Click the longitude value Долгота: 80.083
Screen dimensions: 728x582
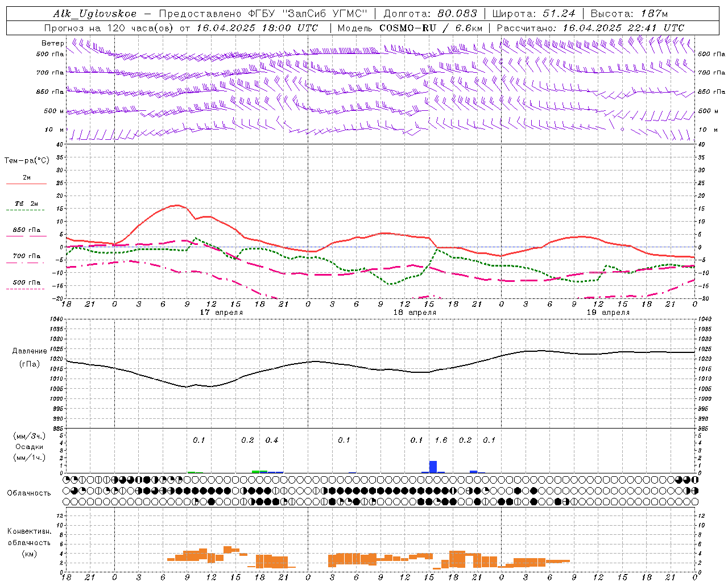(x=430, y=14)
